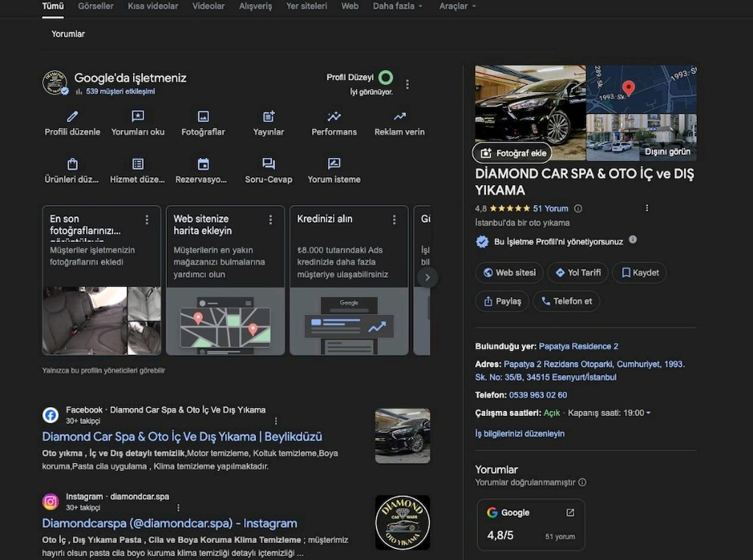
Task: Open the Diamond Car Spa Facebook result title
Action: click(182, 437)
